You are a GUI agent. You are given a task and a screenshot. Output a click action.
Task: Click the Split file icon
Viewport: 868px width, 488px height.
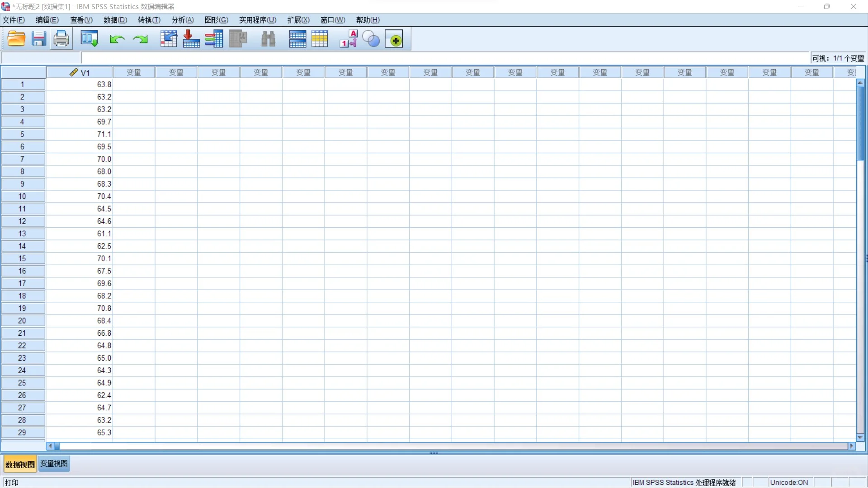tap(297, 39)
